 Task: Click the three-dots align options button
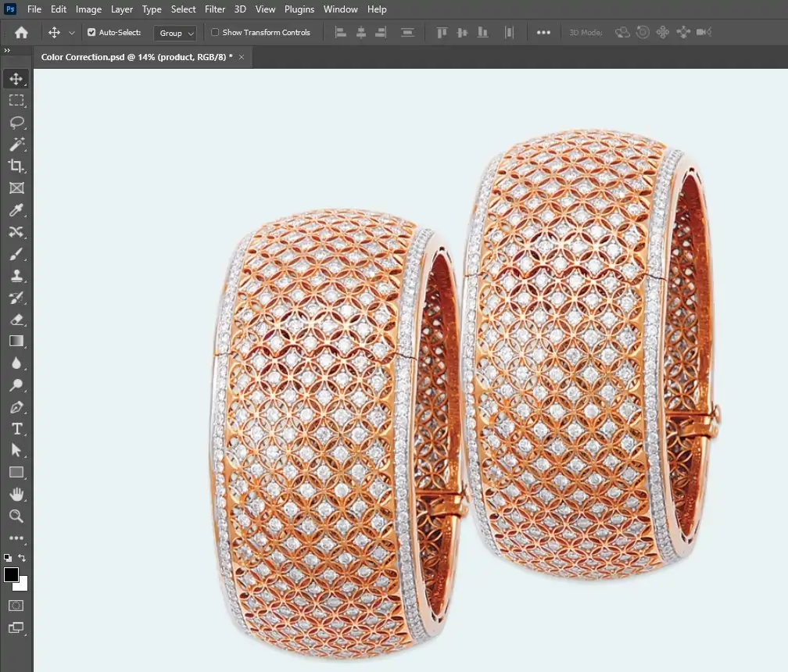pos(543,33)
